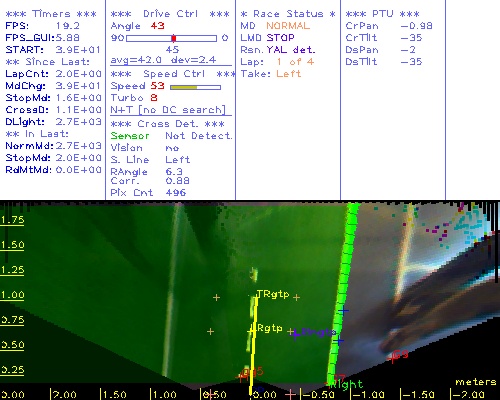Image resolution: width=500 pixels, height=400 pixels.
Task: Click the LMD STOP status text
Action: [x=267, y=38]
